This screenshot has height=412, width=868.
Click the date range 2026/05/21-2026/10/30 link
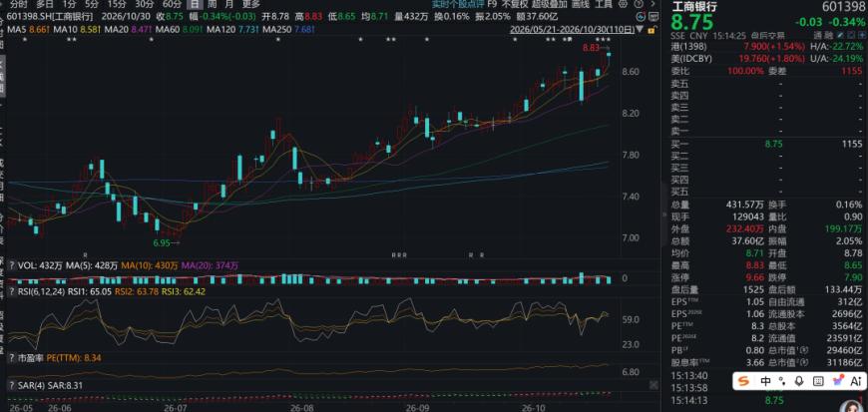click(x=573, y=28)
